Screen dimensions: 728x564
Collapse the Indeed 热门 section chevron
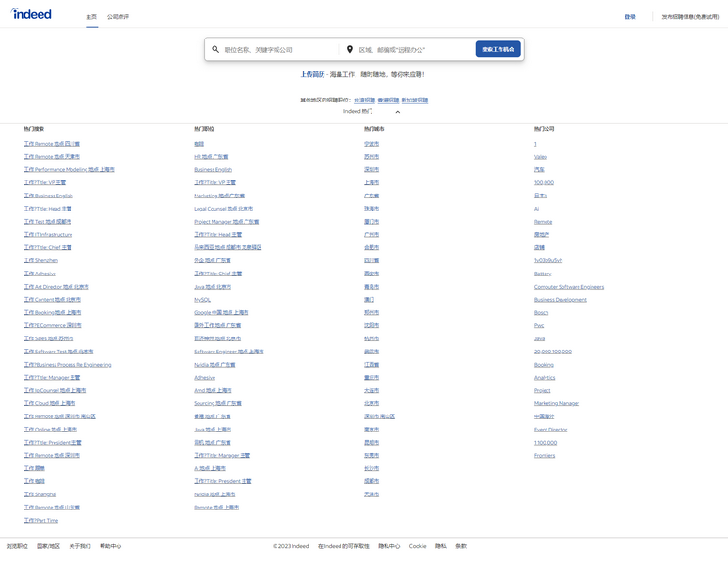tap(398, 112)
